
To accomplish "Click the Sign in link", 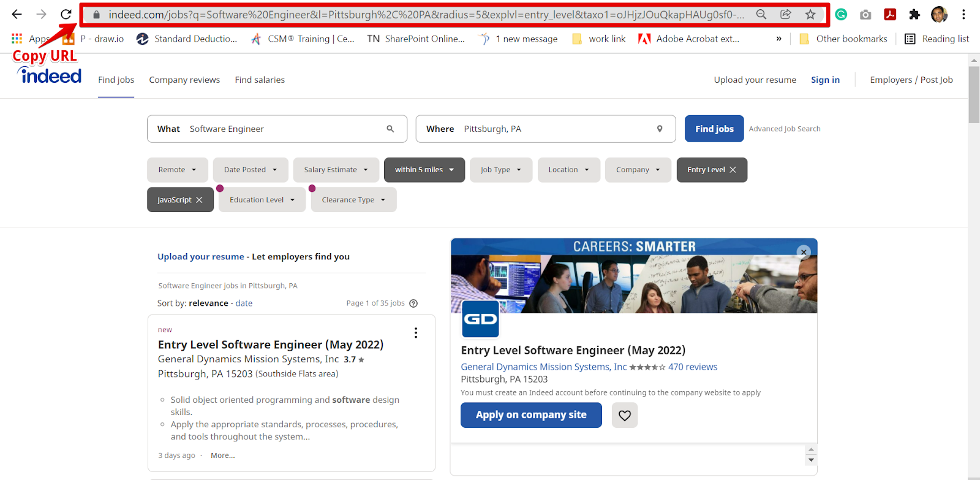I will pos(825,80).
